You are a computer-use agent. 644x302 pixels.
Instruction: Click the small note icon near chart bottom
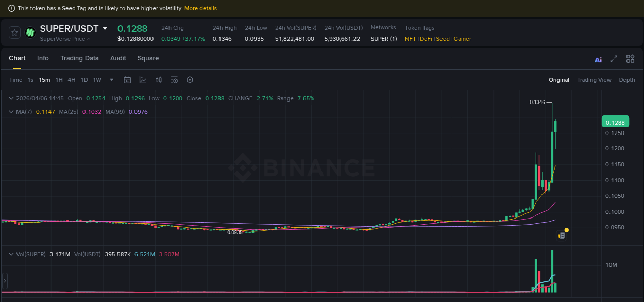click(562, 236)
